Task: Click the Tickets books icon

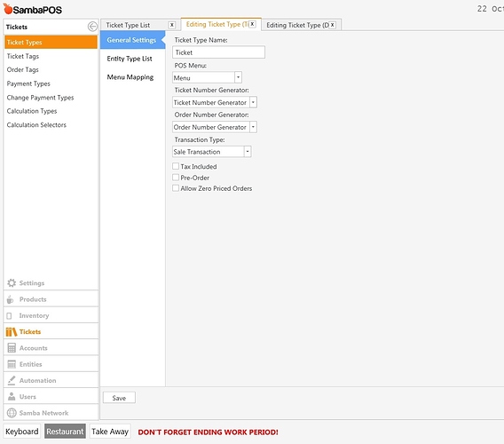Action: [x=12, y=332]
